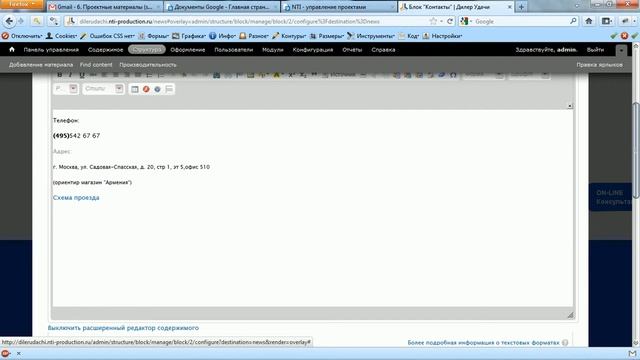Open Конфигурация admin menu

pos(313,50)
